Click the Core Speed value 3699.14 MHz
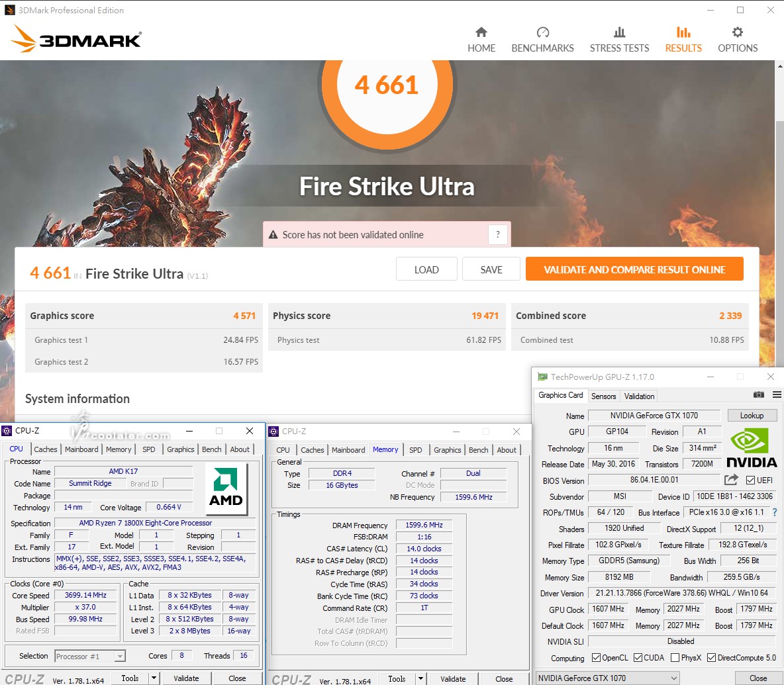The height and width of the screenshot is (685, 784). tap(85, 595)
